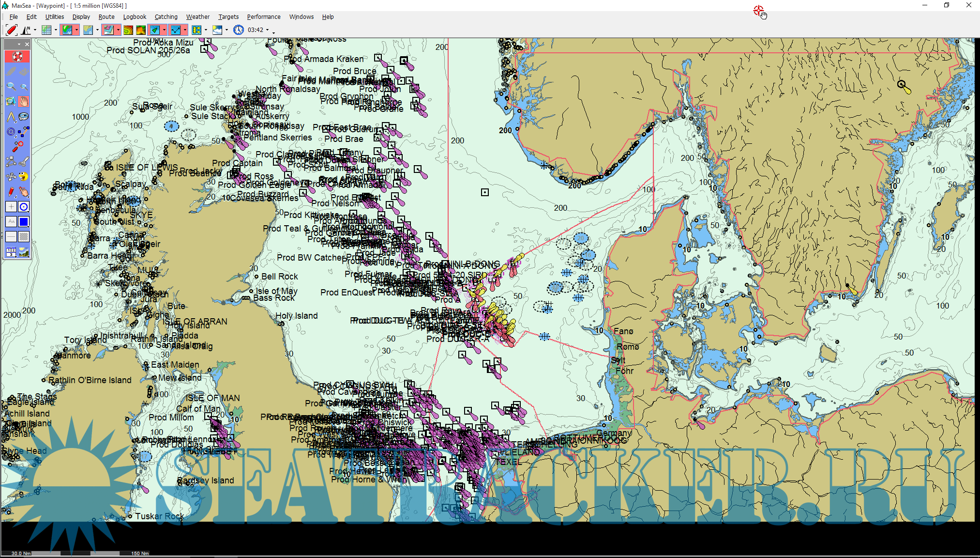This screenshot has width=980, height=558.
Task: Choose the scissors cut tool
Action: pos(24,161)
